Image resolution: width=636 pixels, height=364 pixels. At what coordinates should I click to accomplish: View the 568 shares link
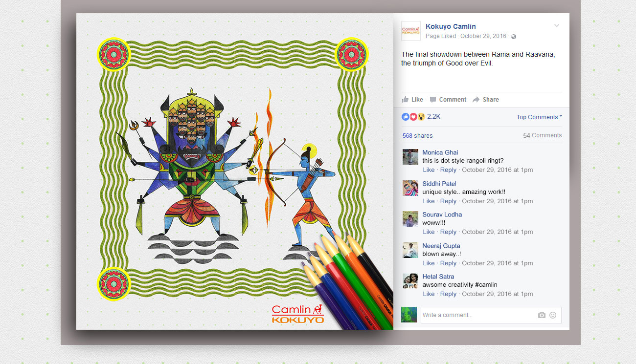point(417,136)
